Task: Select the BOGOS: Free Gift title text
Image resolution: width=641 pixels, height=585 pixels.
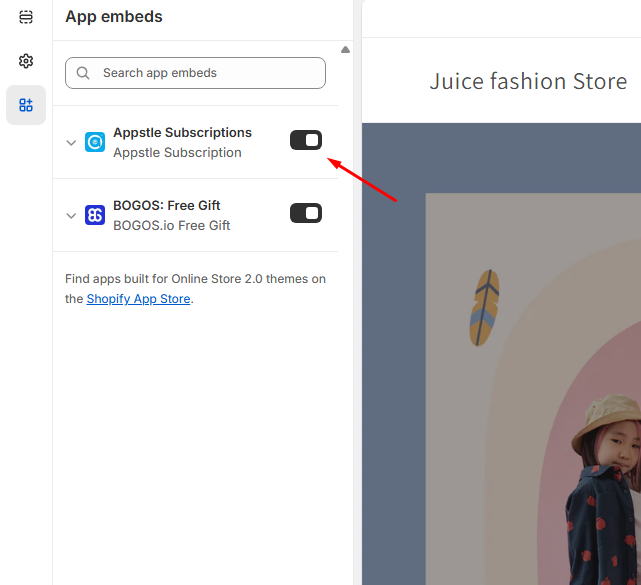Action: [167, 206]
